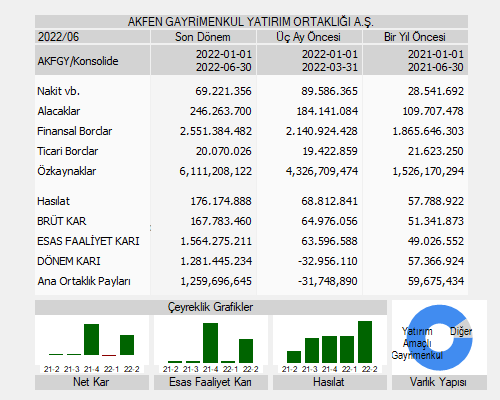500x400 pixels.
Task: Select the Nakit value 69.221.356
Action: point(223,91)
